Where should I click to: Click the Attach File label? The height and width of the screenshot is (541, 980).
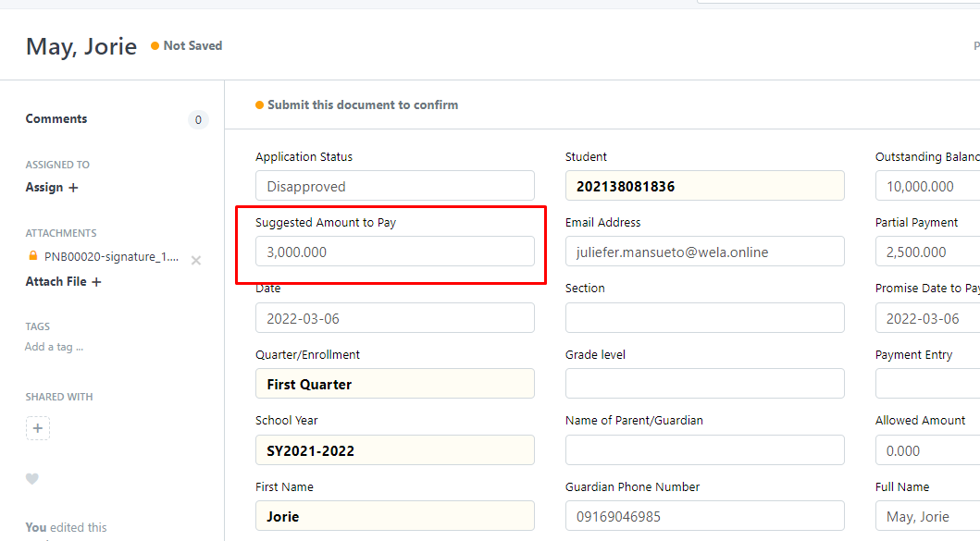point(56,282)
